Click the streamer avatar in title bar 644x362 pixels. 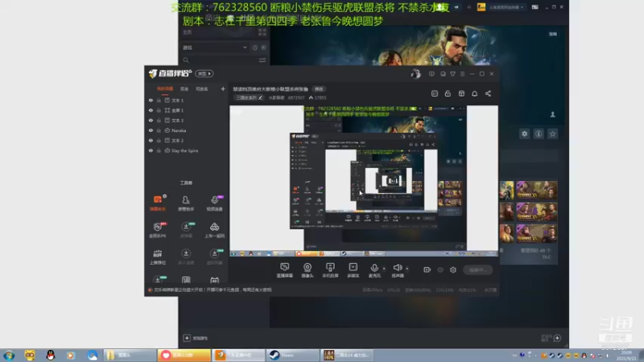coord(415,74)
